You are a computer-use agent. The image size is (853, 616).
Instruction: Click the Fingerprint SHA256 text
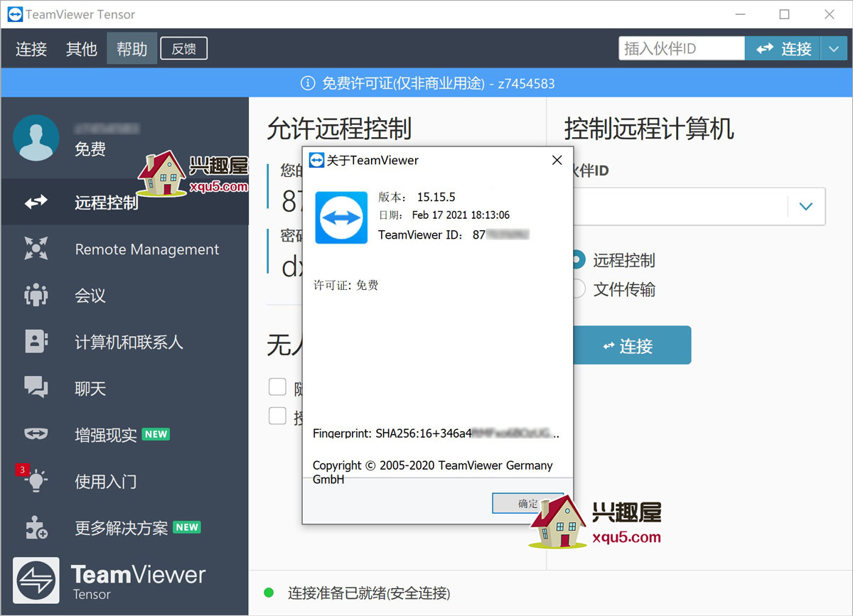click(436, 433)
